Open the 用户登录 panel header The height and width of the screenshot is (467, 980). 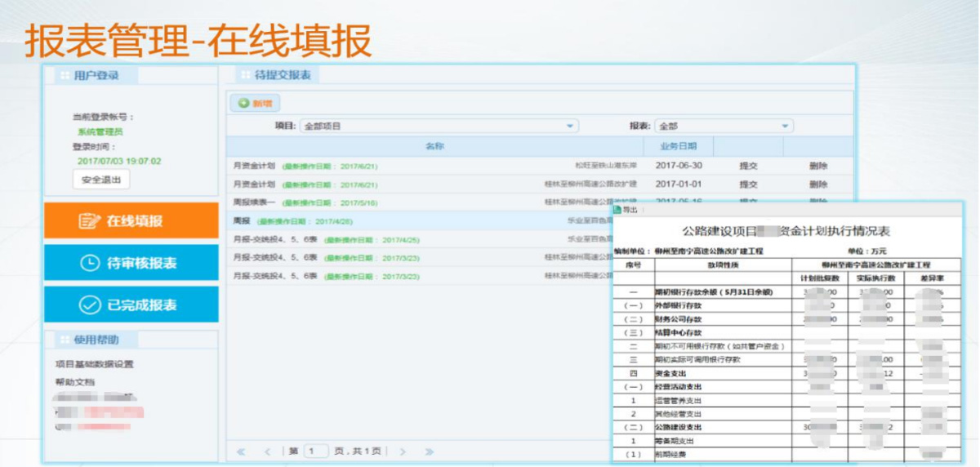click(96, 75)
